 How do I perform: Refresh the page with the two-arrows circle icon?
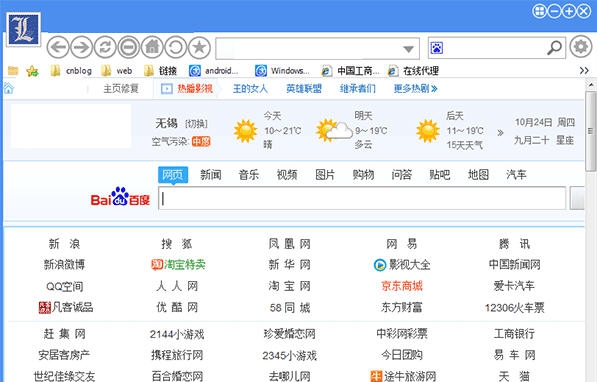105,48
